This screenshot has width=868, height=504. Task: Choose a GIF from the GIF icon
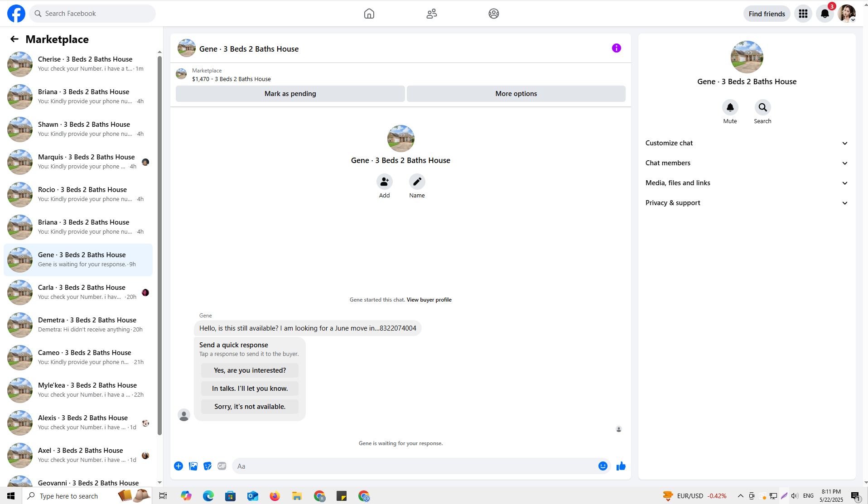pos(222,466)
